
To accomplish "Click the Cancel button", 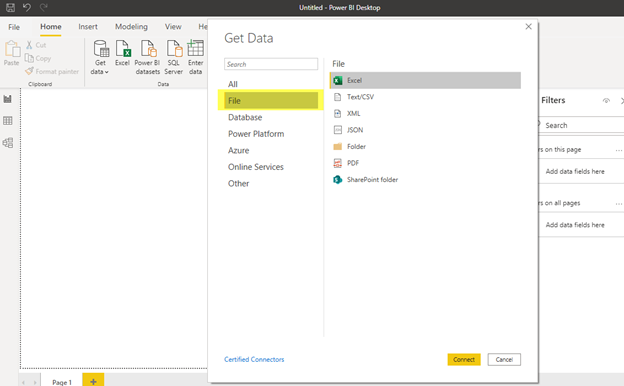I will [504, 359].
